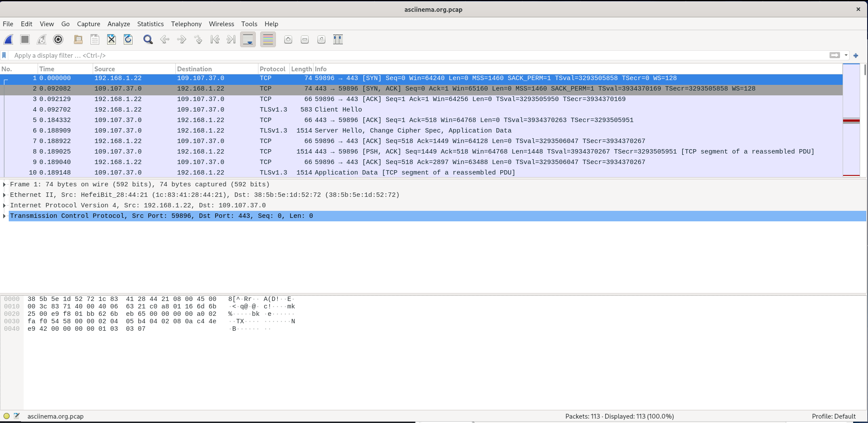
Task: Jump to the first packet
Action: (215, 40)
